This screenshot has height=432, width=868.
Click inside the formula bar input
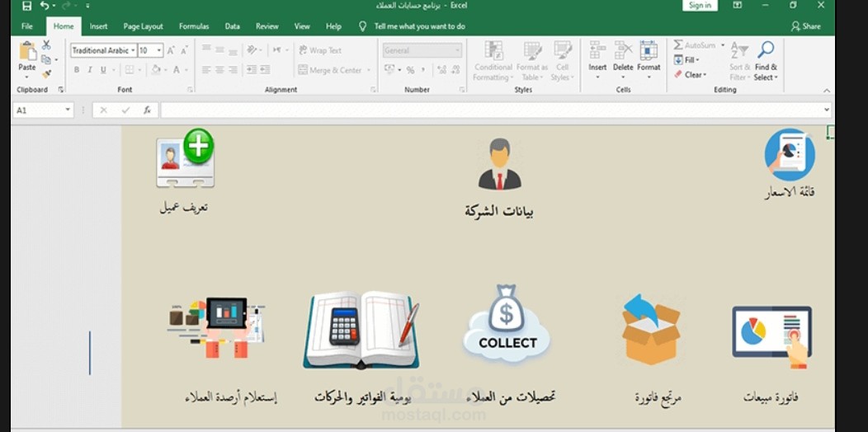(x=490, y=110)
